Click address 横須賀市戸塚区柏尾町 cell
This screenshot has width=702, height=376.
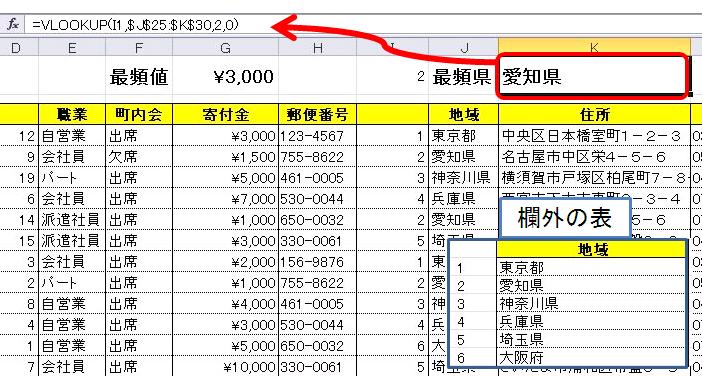pos(594,178)
